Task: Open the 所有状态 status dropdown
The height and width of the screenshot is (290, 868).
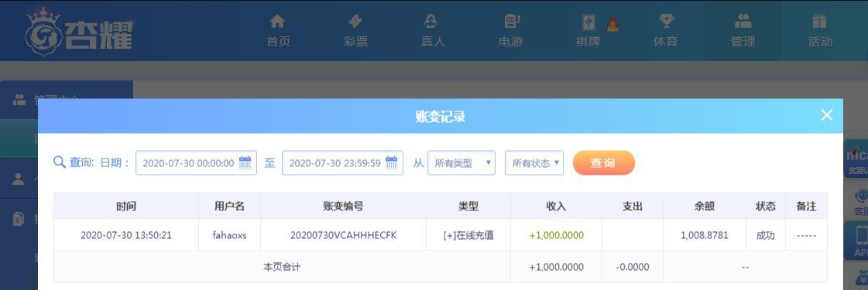Action: click(534, 163)
